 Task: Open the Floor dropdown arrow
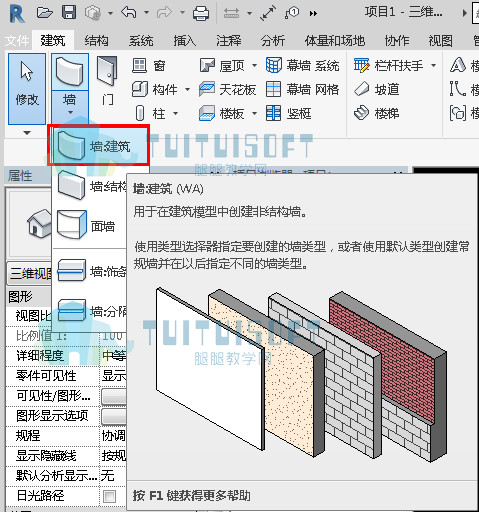(254, 114)
